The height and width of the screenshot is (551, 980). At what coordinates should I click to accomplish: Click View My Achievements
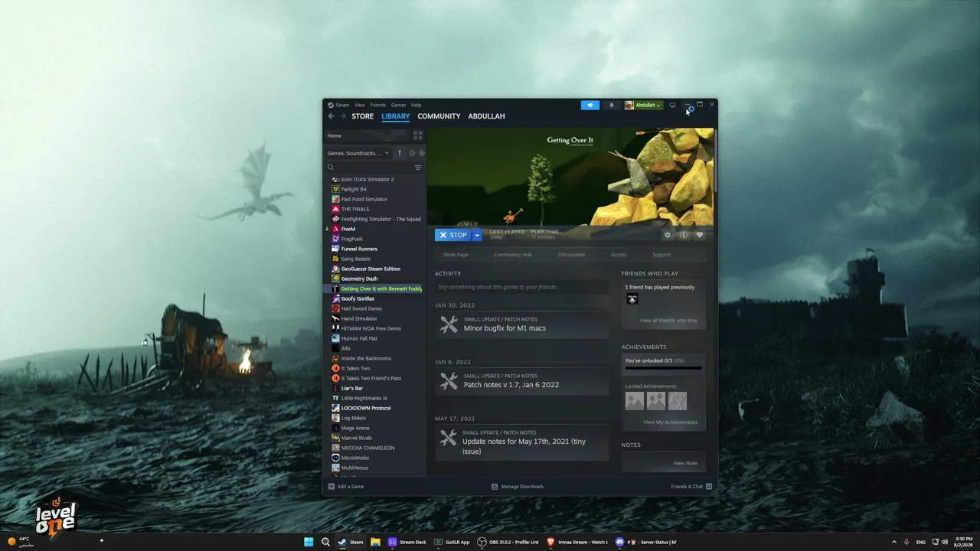point(671,422)
